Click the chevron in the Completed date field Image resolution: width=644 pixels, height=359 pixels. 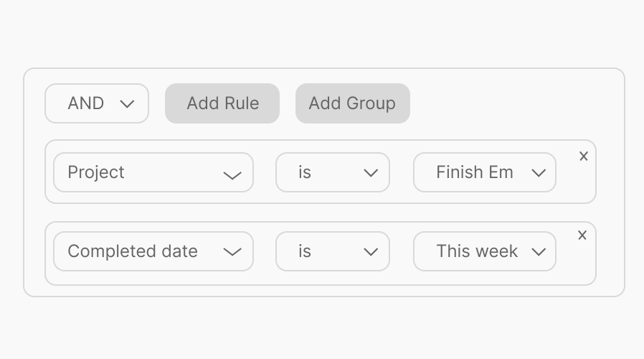click(232, 252)
